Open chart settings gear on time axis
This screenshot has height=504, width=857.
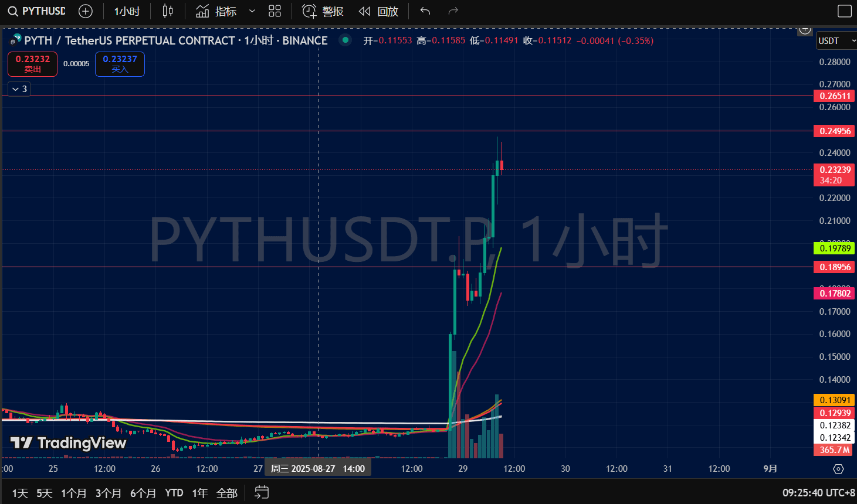click(838, 469)
